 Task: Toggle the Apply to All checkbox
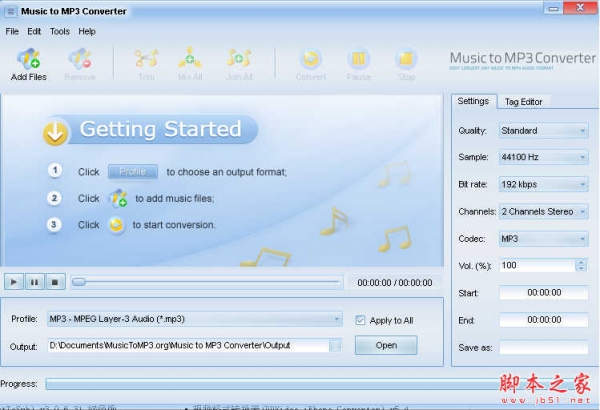pyautogui.click(x=361, y=320)
